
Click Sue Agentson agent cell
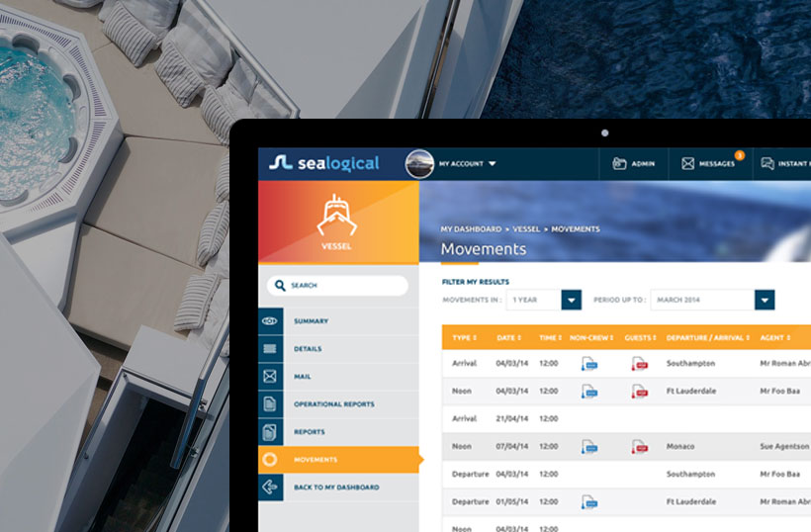point(784,446)
